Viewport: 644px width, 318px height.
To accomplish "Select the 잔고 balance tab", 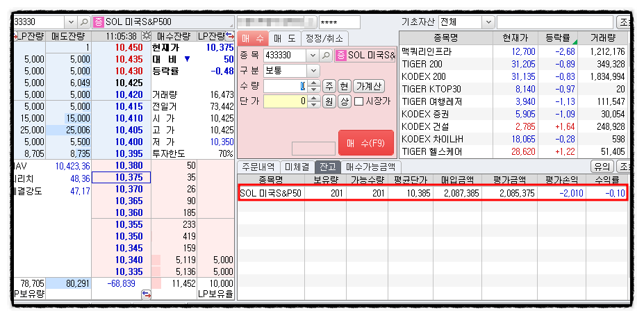I will (328, 167).
